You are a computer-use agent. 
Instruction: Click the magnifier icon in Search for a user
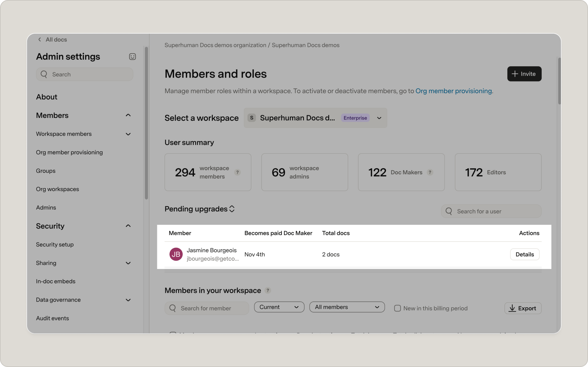click(449, 211)
